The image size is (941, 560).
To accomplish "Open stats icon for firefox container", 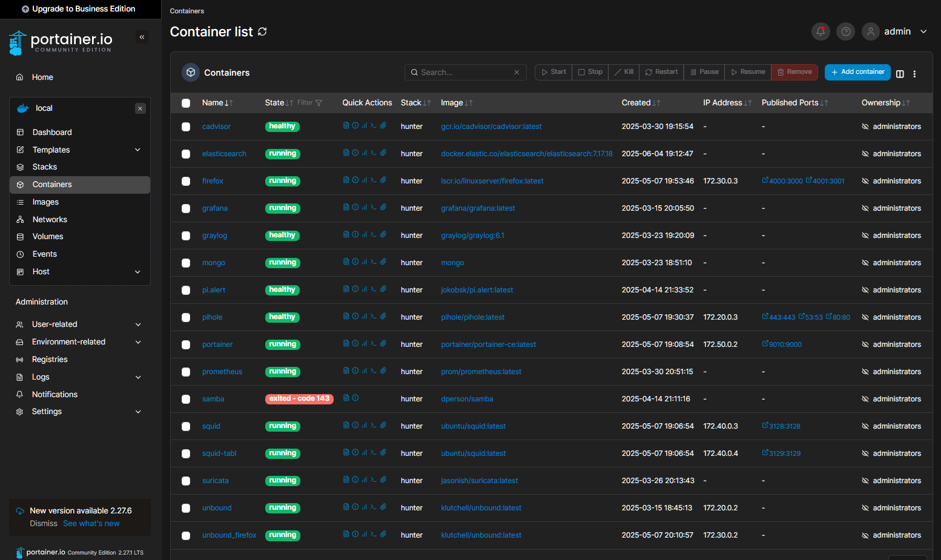I will point(365,180).
